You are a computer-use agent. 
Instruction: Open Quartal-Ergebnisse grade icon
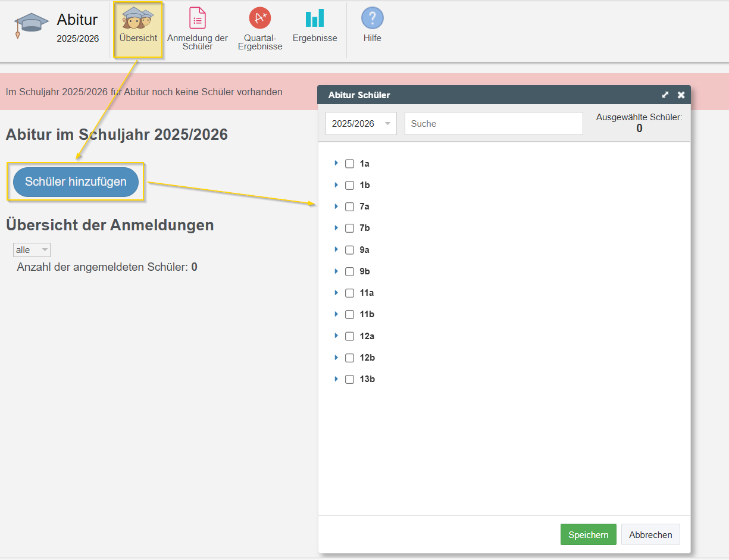(260, 18)
